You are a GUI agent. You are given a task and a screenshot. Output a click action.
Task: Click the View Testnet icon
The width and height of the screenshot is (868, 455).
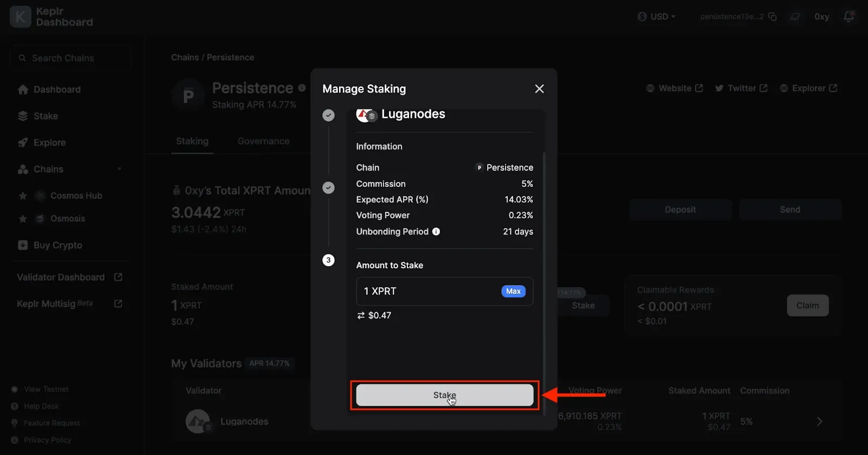[x=15, y=389]
